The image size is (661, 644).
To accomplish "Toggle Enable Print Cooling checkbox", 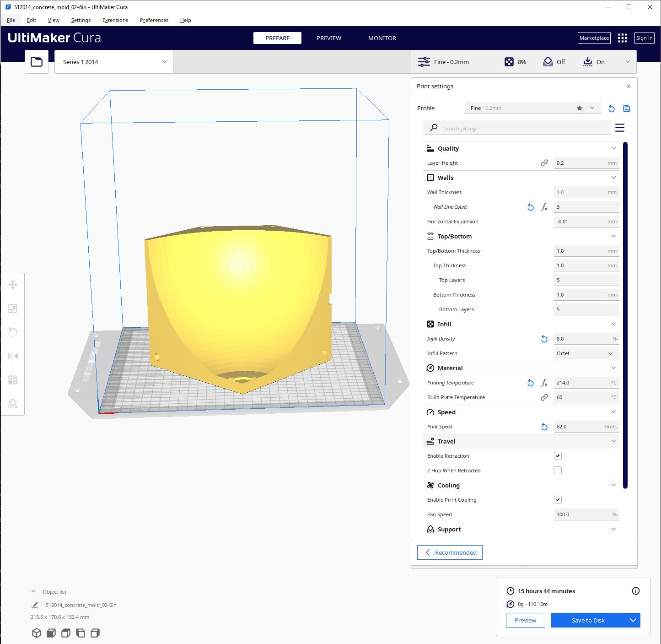I will coord(558,500).
